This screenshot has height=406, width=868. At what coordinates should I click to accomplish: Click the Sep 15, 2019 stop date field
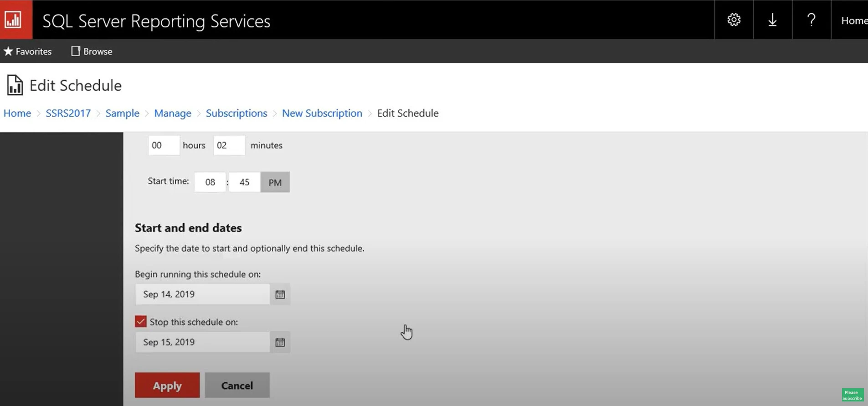202,342
